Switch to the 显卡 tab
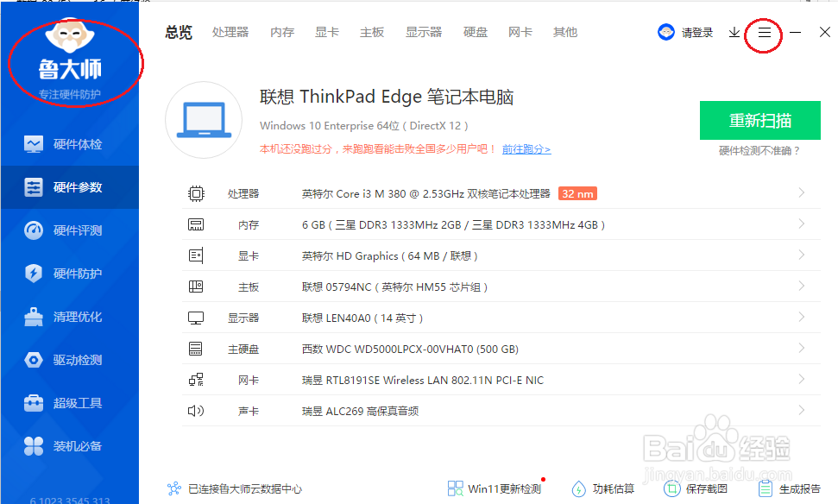Image resolution: width=838 pixels, height=504 pixels. (327, 33)
